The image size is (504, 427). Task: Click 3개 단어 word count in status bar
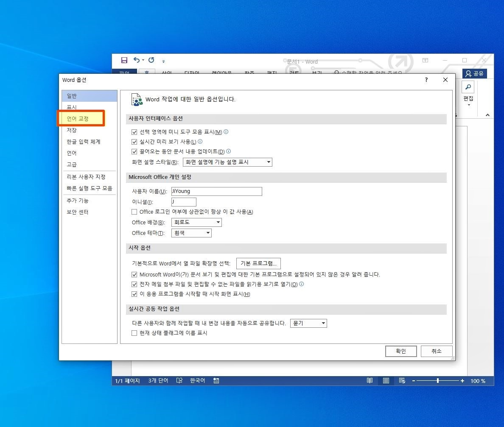click(x=158, y=381)
